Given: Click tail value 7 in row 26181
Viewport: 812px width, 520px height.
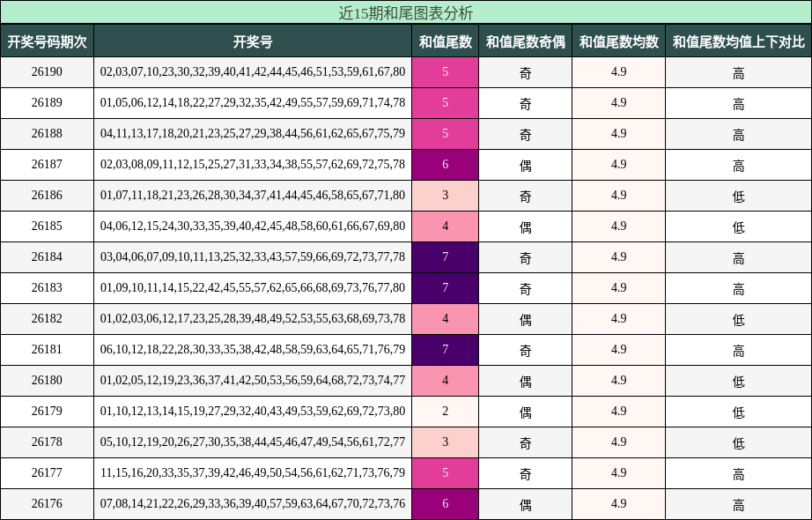Looking at the screenshot, I should (x=446, y=349).
